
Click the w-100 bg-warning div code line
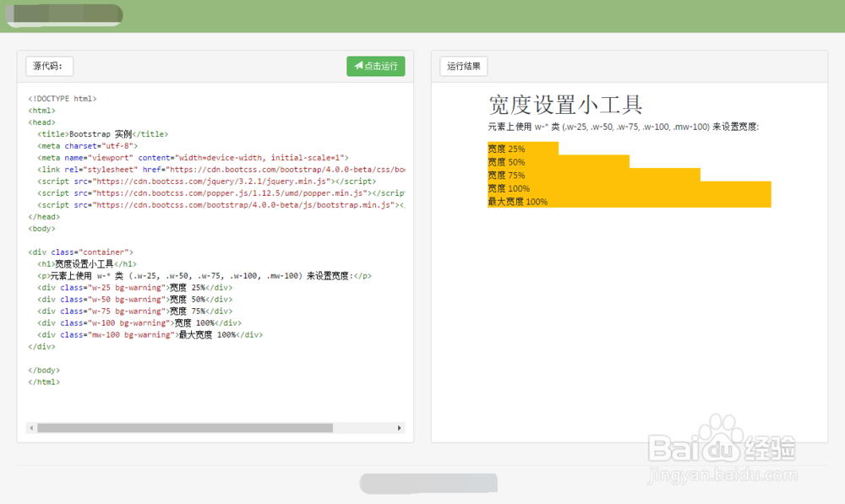139,323
